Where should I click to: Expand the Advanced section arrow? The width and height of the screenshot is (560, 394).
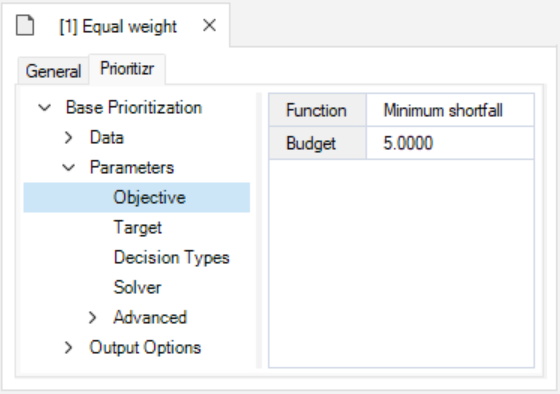pyautogui.click(x=92, y=317)
